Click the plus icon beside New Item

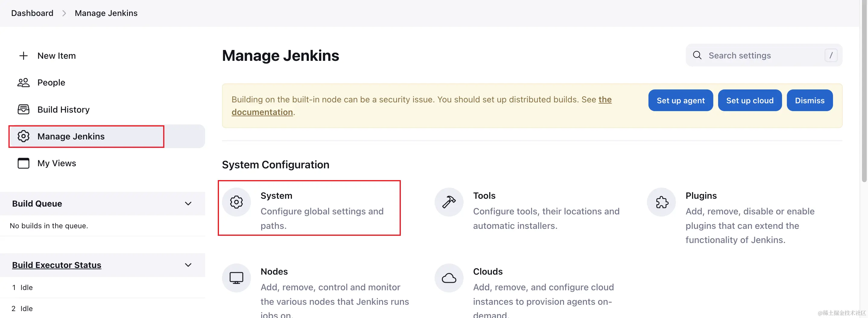coord(23,55)
